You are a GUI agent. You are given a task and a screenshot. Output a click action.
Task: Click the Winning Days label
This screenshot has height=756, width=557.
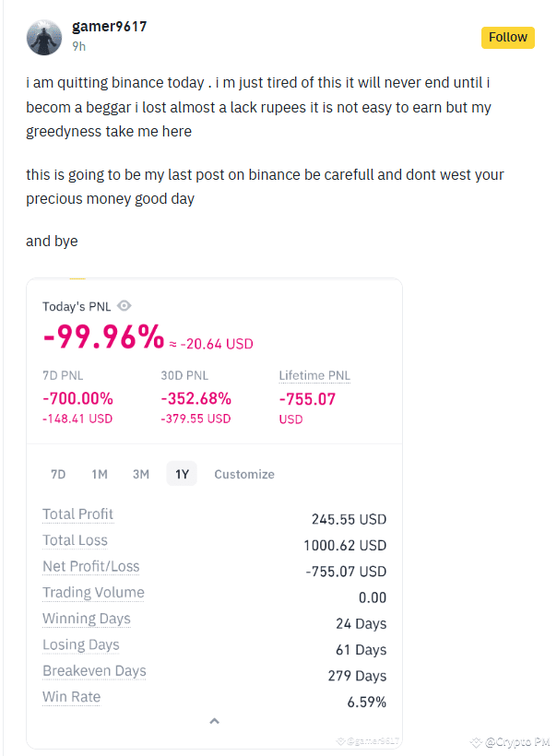point(87,619)
